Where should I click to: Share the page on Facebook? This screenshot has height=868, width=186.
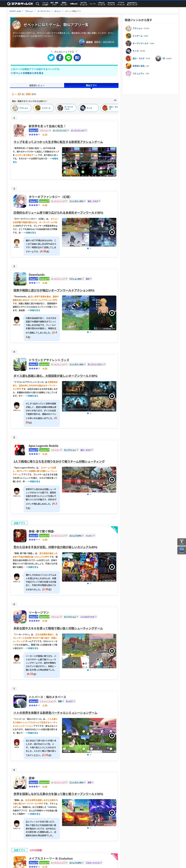pos(60,58)
